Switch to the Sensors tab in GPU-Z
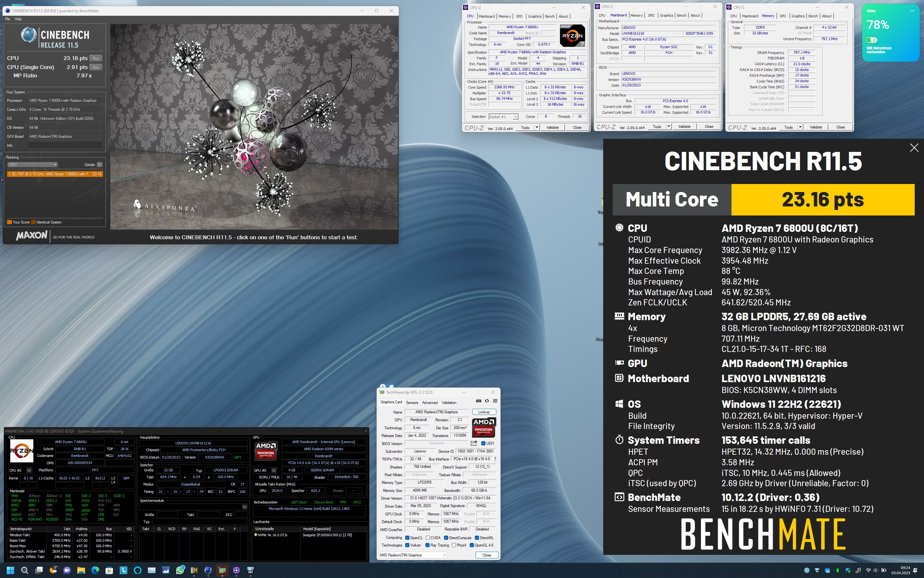 tap(412, 403)
